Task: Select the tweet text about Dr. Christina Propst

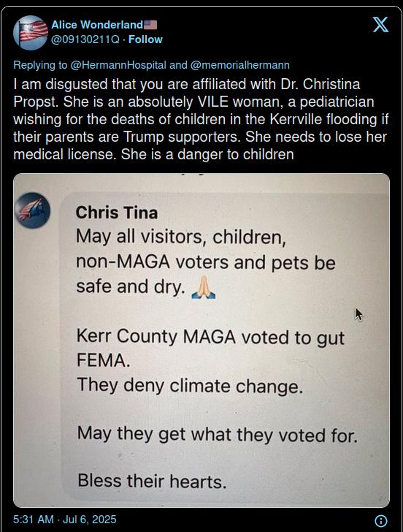Action: 201,119
